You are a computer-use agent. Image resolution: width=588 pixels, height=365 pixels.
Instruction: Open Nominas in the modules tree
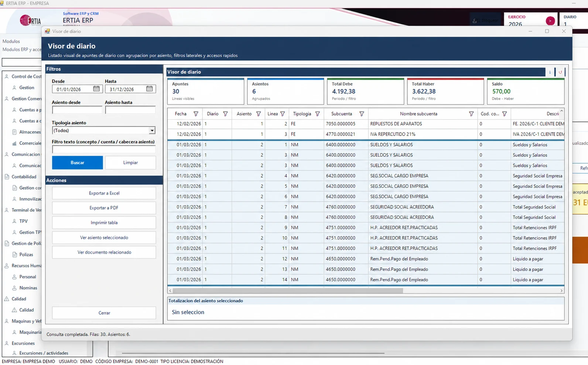(28, 288)
